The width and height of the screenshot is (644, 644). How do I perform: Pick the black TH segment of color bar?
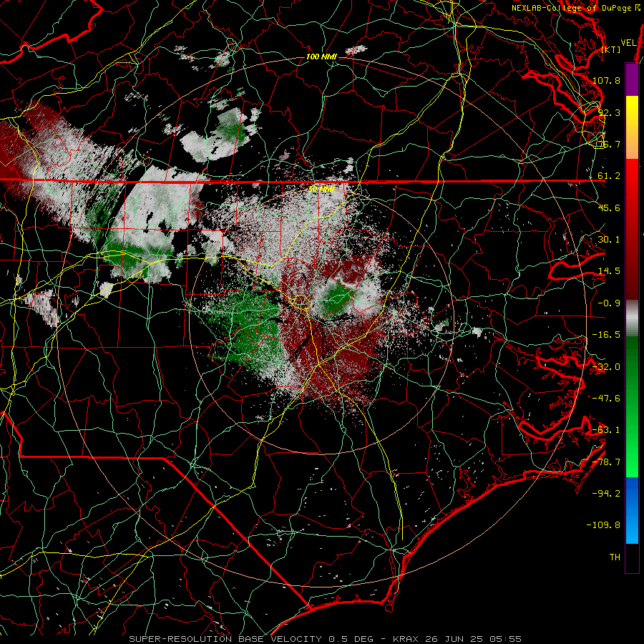(x=632, y=557)
